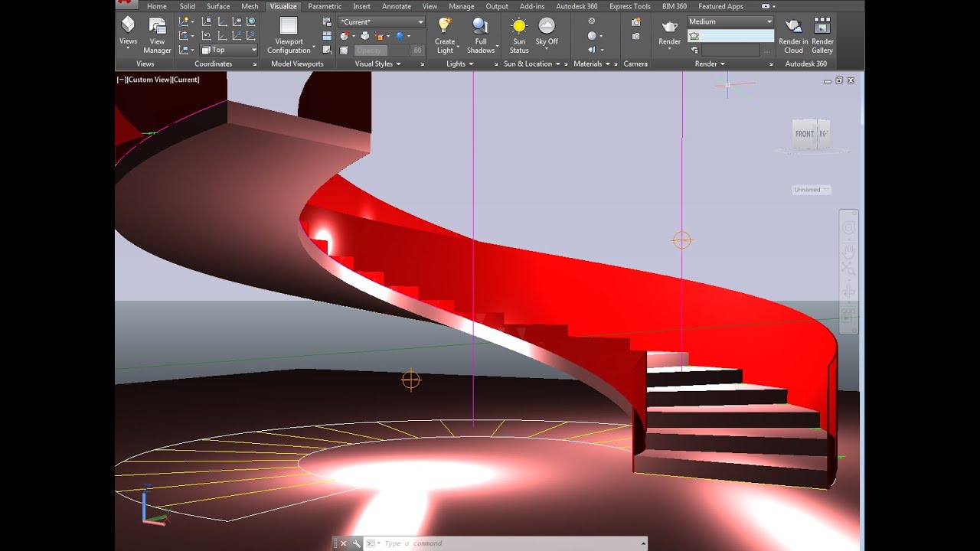Image resolution: width=980 pixels, height=551 pixels.
Task: Click the named viewports icon
Action: point(327,21)
